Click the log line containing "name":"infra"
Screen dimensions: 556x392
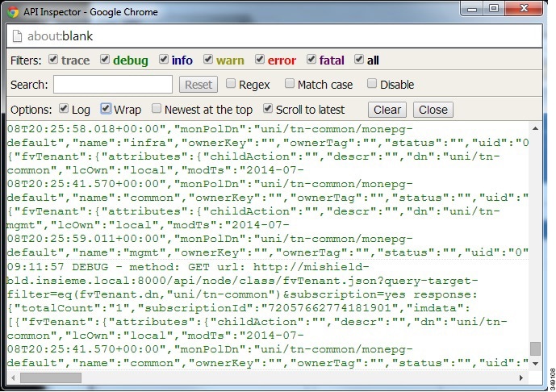268,143
